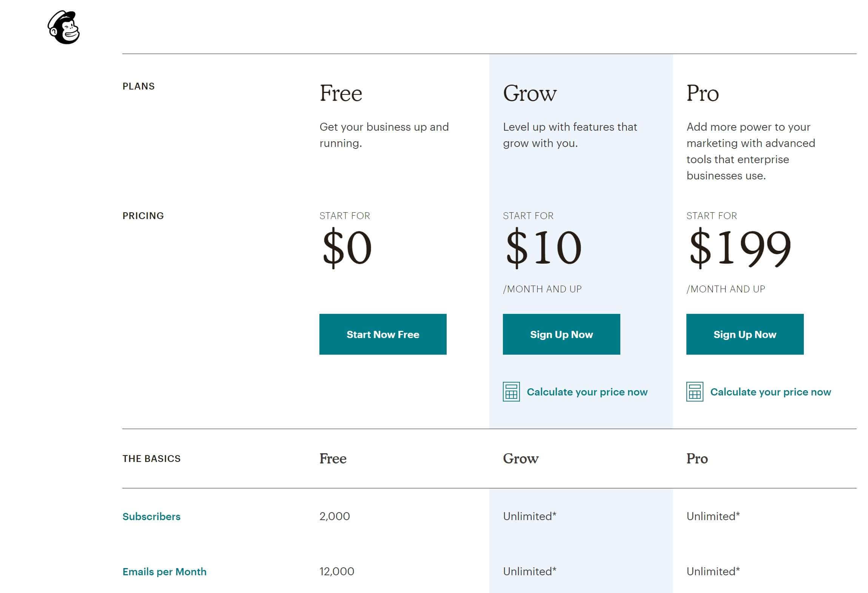Click the 2,000 subscribers value for Free
This screenshot has height=593, width=868.
[x=335, y=516]
